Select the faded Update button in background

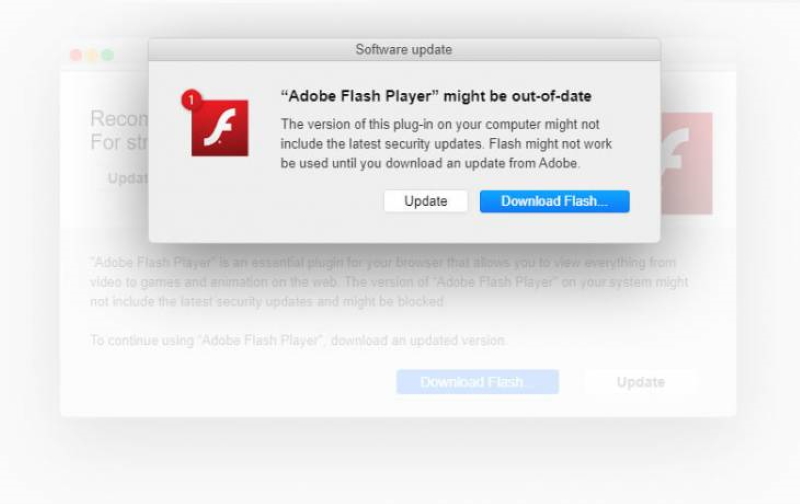tap(640, 382)
